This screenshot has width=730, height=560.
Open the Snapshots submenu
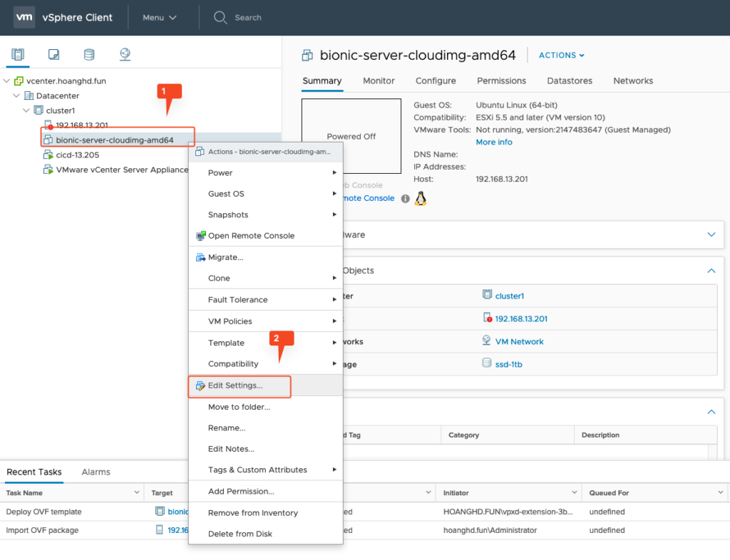click(x=266, y=215)
